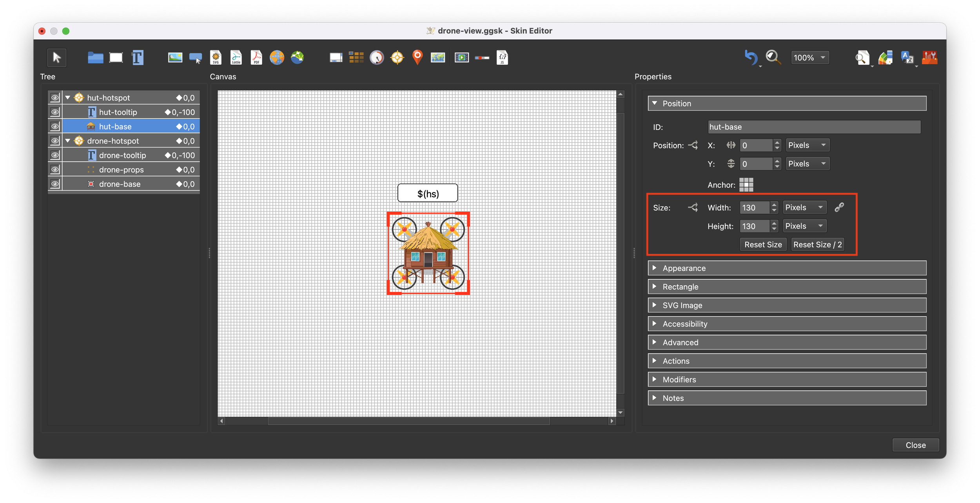
Task: Click the canvas horizontal scrollbar
Action: tap(408, 421)
